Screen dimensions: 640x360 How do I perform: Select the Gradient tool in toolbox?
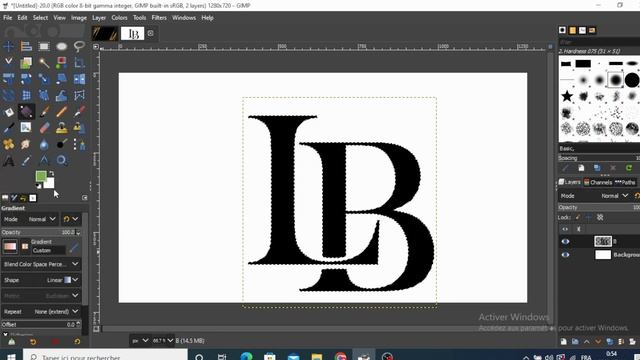pyautogui.click(x=26, y=111)
